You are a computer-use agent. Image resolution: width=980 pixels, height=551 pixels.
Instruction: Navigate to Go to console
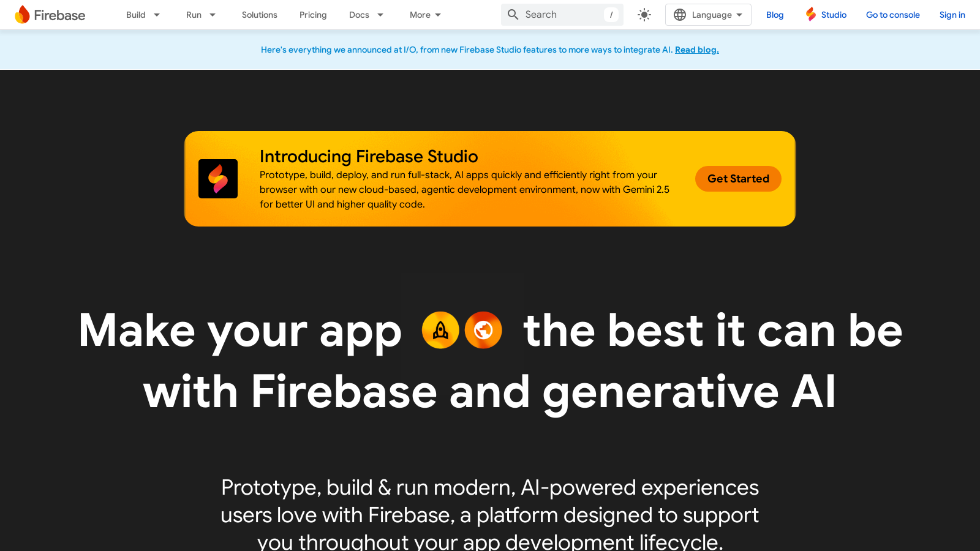point(892,14)
